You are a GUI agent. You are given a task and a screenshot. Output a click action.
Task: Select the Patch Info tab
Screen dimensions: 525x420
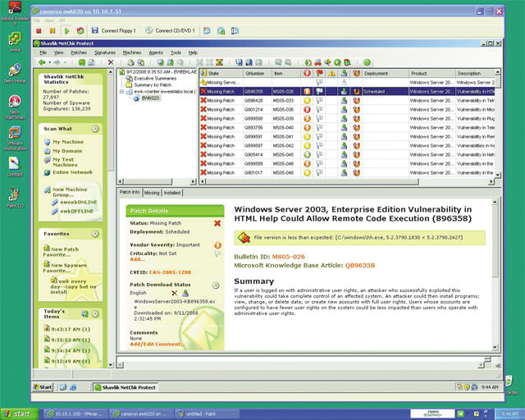pos(130,192)
